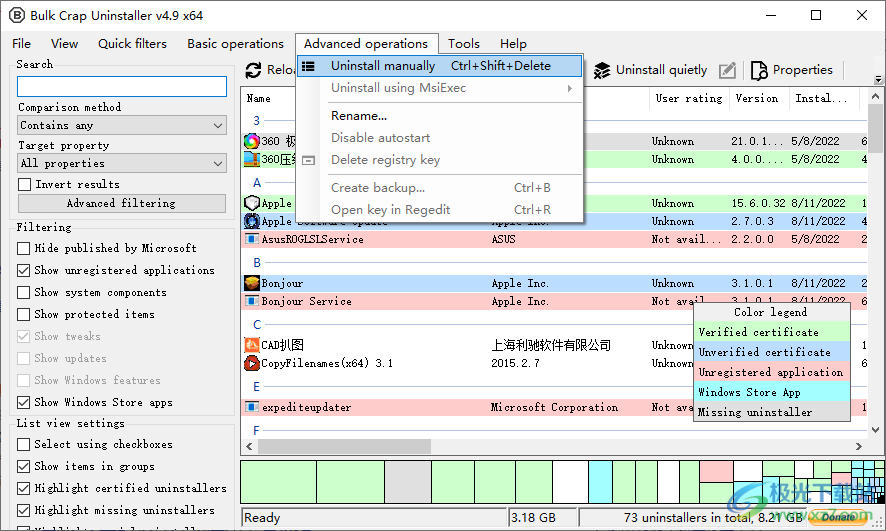Click the vertical scrollbar down arrow
886x531 pixels.
(x=875, y=430)
